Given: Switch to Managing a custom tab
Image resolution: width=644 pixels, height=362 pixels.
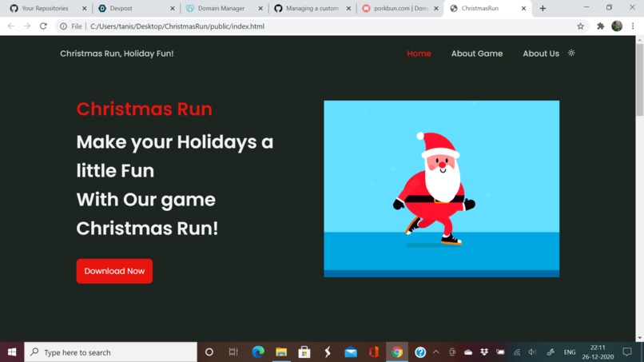Looking at the screenshot, I should tap(312, 8).
